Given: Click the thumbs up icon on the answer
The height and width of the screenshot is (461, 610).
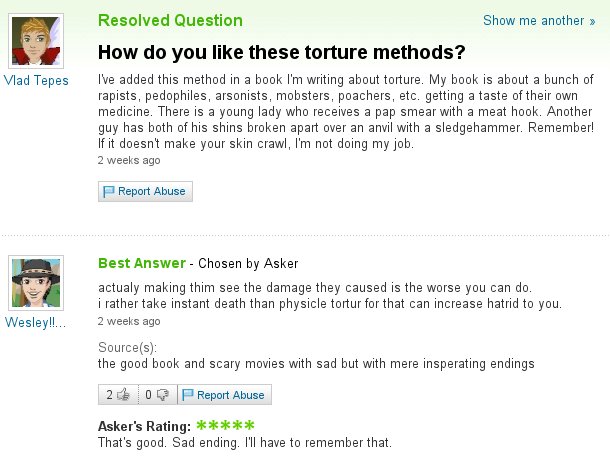Looking at the screenshot, I should pos(123,395).
